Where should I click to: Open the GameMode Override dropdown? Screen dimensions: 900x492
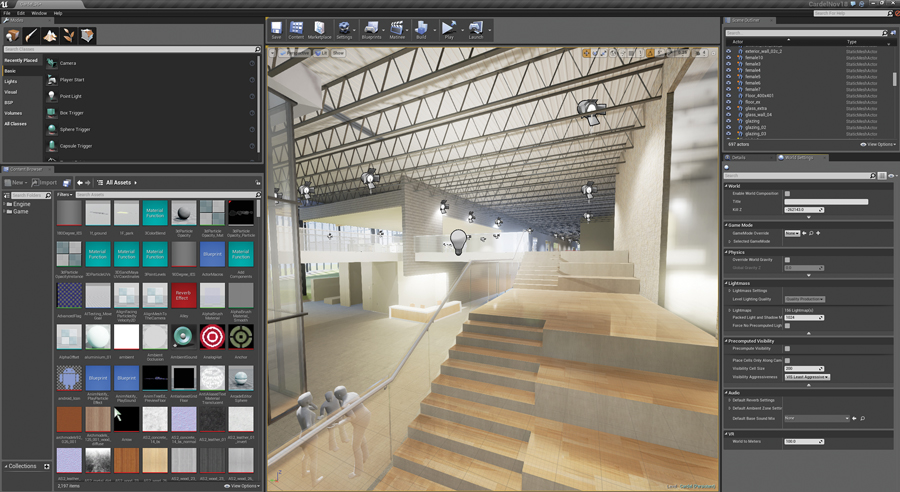point(791,233)
